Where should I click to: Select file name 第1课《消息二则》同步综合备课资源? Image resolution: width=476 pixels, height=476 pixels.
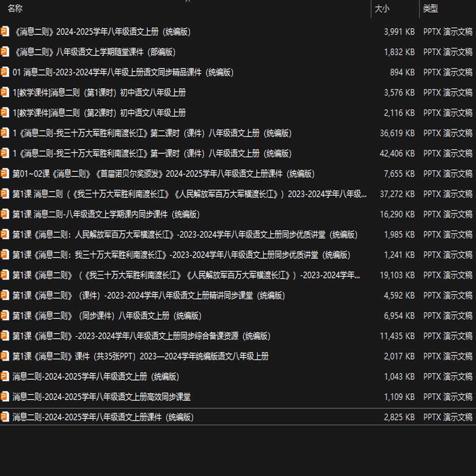point(141,336)
